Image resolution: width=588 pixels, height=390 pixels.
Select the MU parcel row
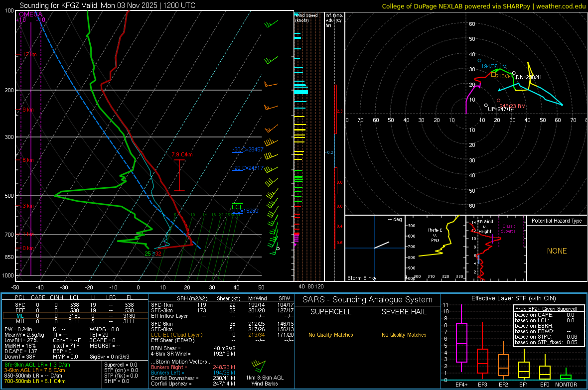point(75,321)
